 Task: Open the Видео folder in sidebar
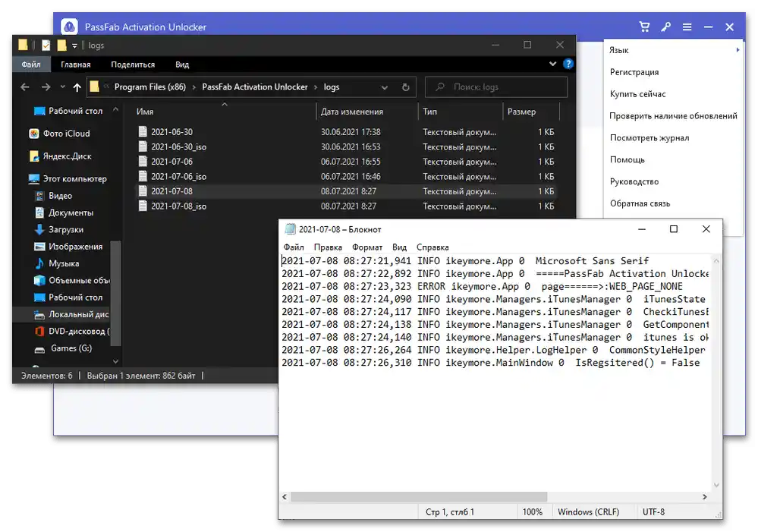(53, 196)
